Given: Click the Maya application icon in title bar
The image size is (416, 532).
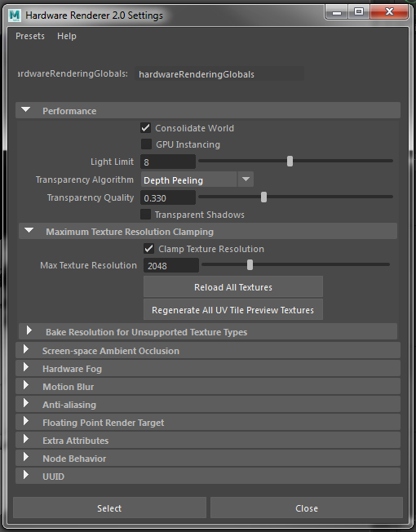Looking at the screenshot, I should pos(15,16).
